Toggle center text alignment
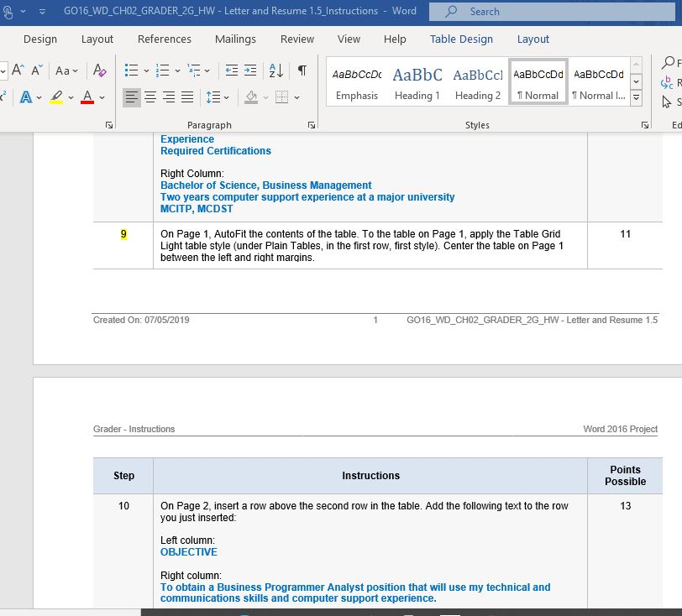This screenshot has width=682, height=616. [150, 98]
